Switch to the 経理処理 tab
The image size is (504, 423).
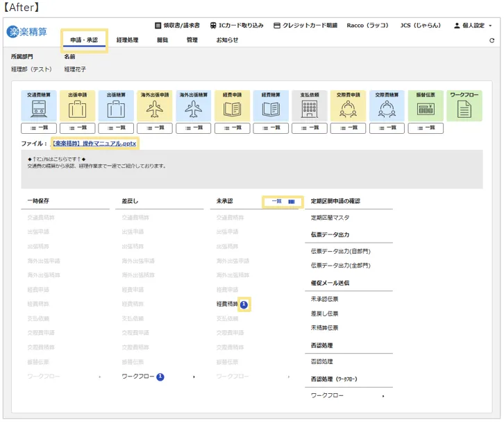tap(127, 40)
